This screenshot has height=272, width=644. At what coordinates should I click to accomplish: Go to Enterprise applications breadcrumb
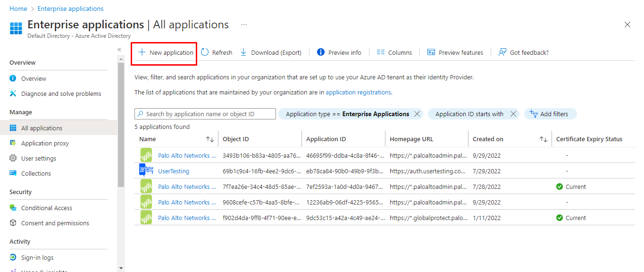[x=70, y=8]
